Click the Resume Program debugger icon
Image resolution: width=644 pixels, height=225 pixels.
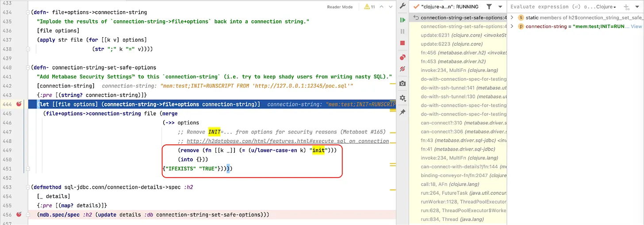pyautogui.click(x=402, y=20)
